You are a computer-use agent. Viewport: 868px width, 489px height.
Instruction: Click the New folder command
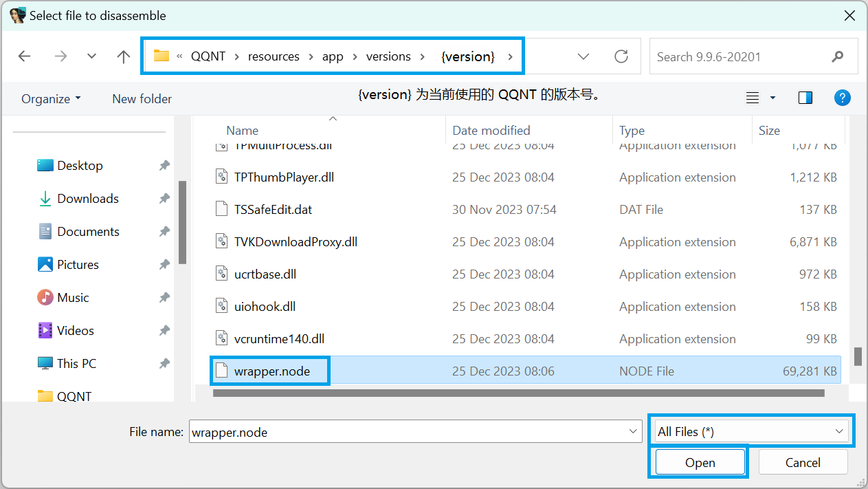click(142, 98)
